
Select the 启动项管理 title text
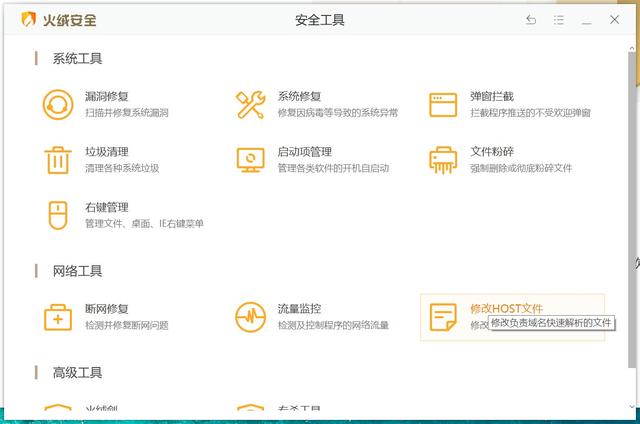point(304,152)
